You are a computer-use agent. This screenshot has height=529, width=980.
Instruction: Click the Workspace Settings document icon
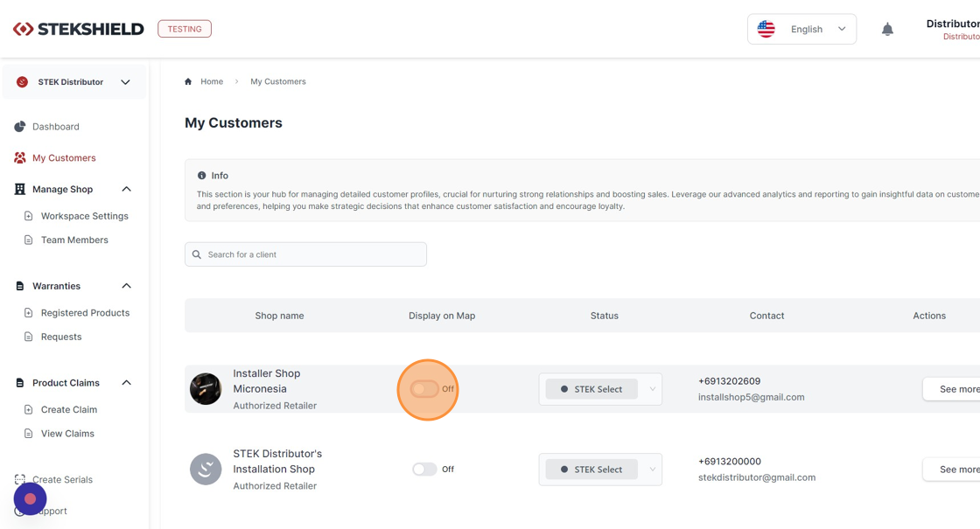[x=28, y=216]
